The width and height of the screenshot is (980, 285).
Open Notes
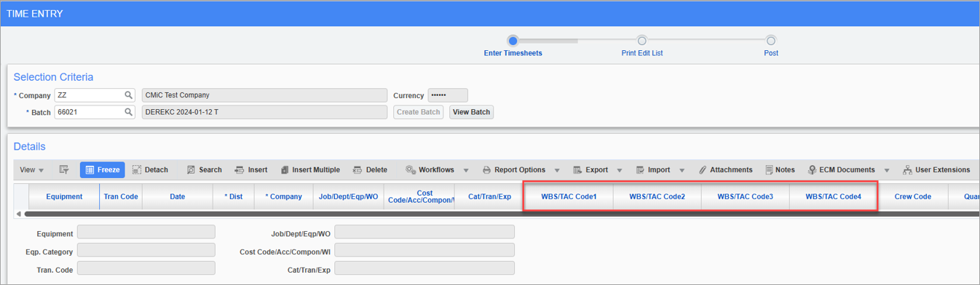tap(780, 170)
